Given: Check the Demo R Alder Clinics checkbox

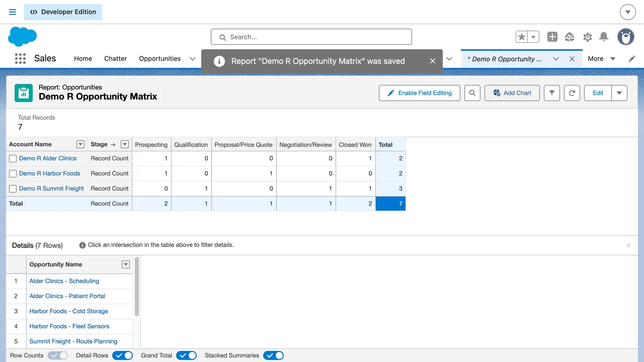Looking at the screenshot, I should 13,159.
